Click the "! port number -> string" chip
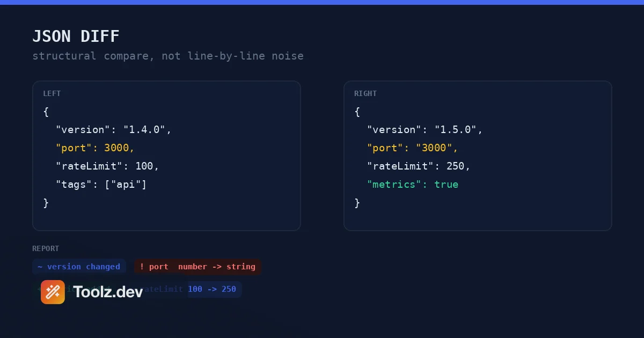This screenshot has width=644, height=338. click(197, 267)
